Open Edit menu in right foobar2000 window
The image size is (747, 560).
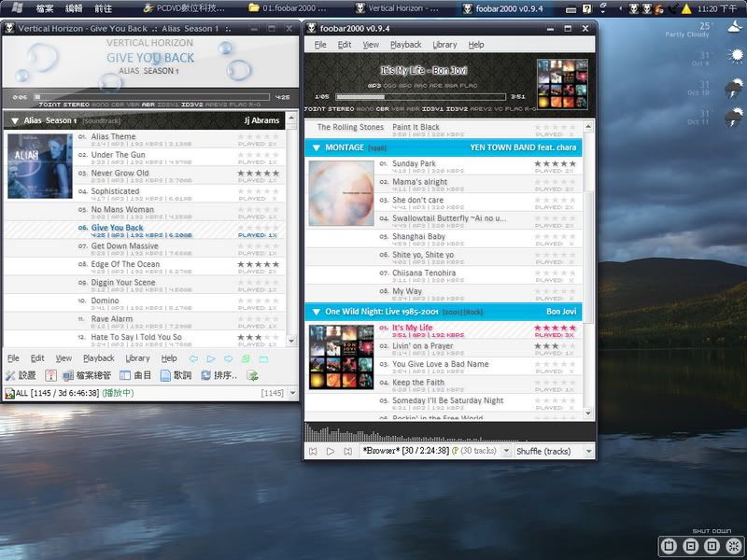[345, 45]
